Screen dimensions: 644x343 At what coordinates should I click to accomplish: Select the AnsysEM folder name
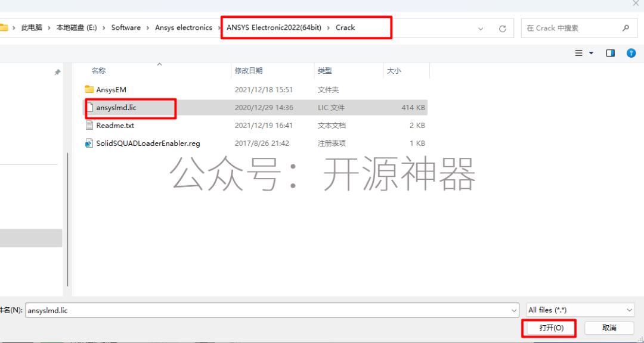coord(111,89)
